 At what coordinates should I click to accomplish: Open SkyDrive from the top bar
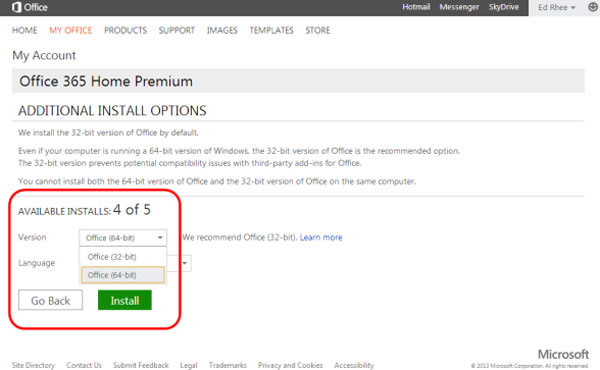(504, 7)
